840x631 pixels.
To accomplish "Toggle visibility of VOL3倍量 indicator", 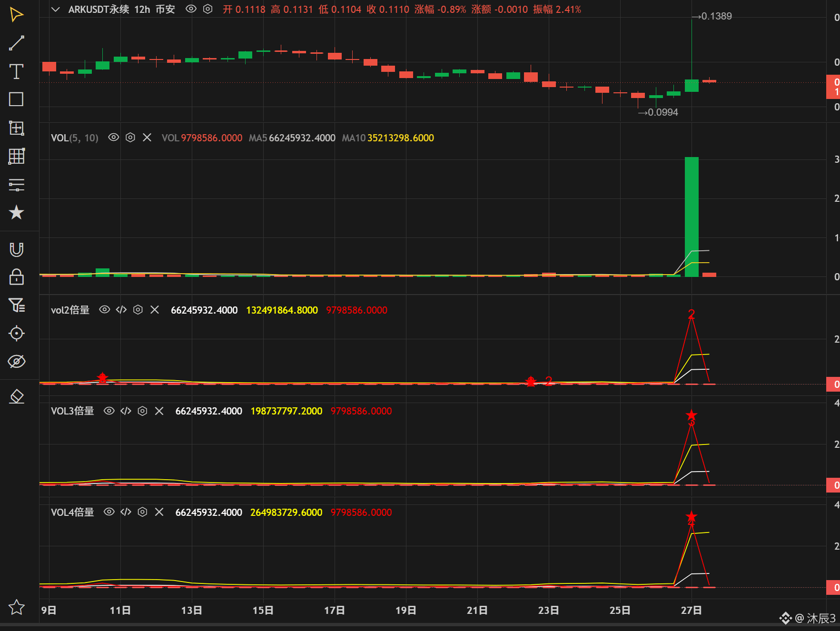I will click(x=109, y=411).
